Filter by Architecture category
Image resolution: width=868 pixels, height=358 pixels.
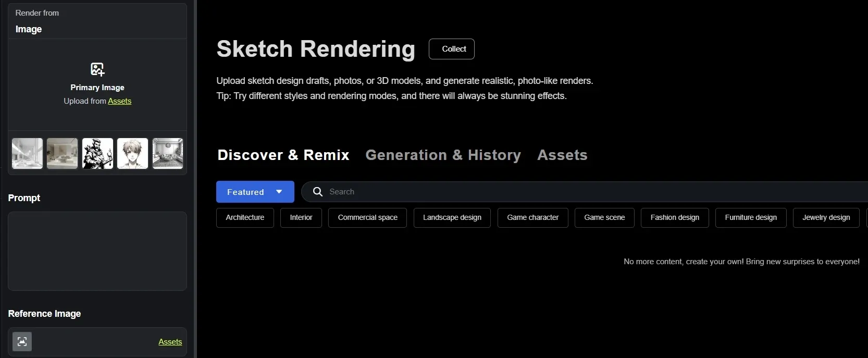(245, 217)
